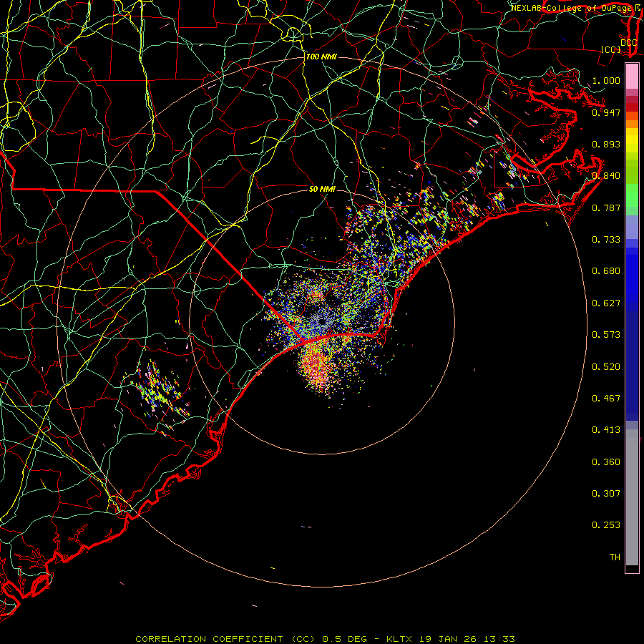The width and height of the screenshot is (644, 644).
Task: Pick the pink swatch at top of color bar
Action: tap(632, 77)
